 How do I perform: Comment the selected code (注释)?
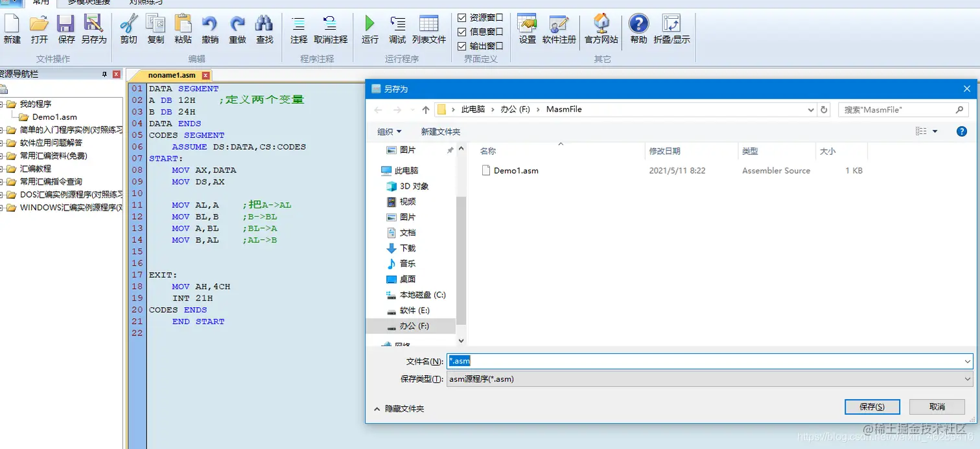pyautogui.click(x=298, y=30)
